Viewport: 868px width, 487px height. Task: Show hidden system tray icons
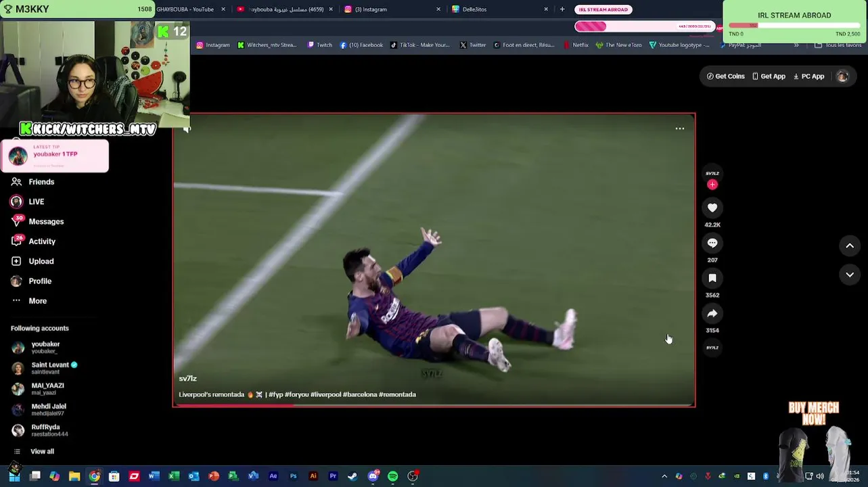click(664, 476)
